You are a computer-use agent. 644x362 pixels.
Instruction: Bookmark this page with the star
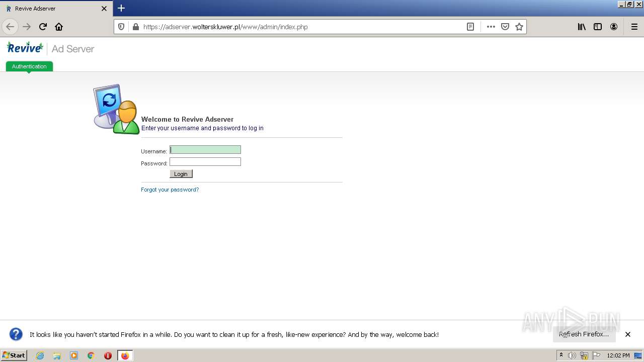tap(519, 27)
